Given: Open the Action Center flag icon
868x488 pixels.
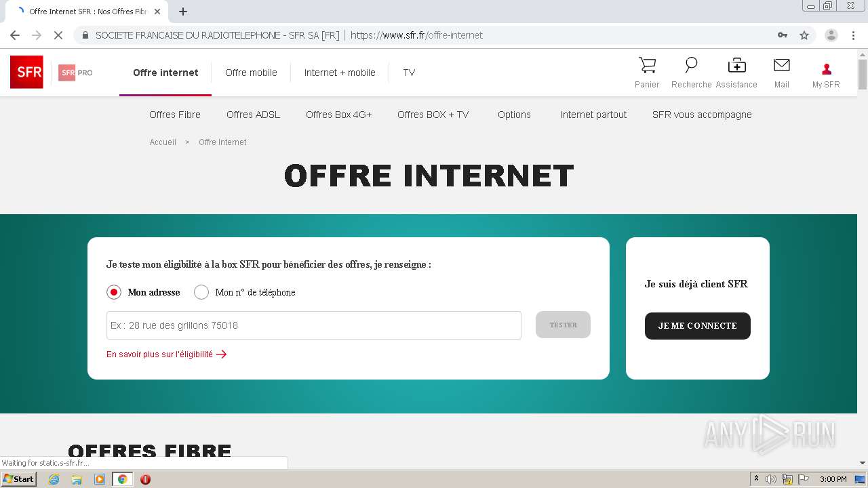Looking at the screenshot, I should click(803, 479).
